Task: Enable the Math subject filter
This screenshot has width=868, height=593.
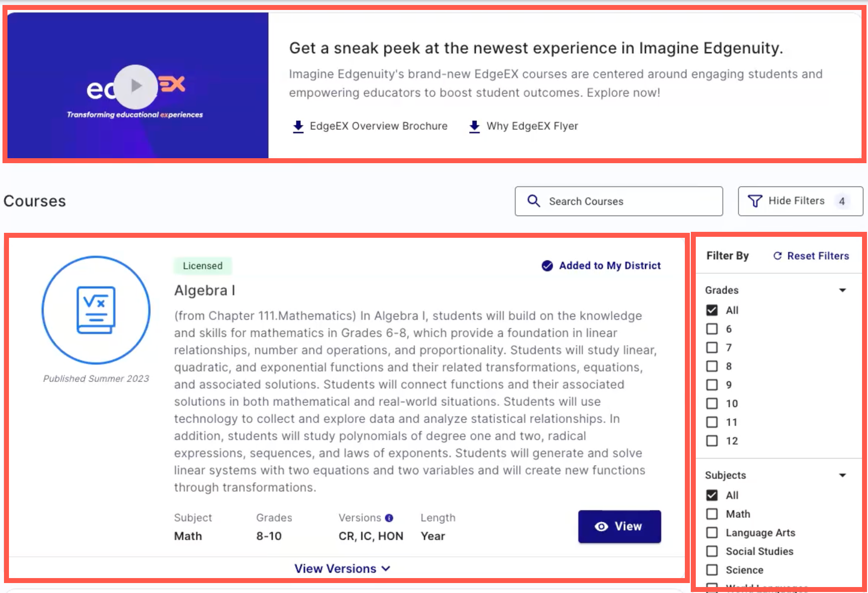Action: [x=712, y=514]
